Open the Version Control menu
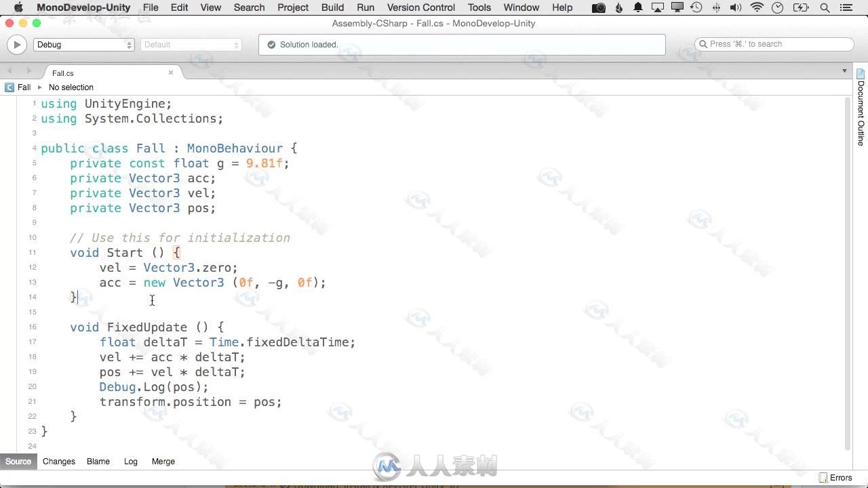 pyautogui.click(x=421, y=7)
